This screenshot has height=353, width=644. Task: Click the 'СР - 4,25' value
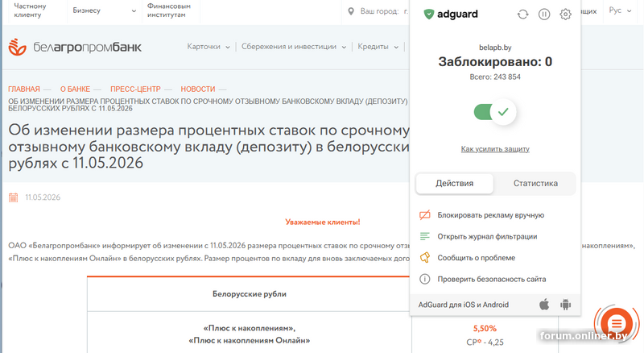(485, 343)
